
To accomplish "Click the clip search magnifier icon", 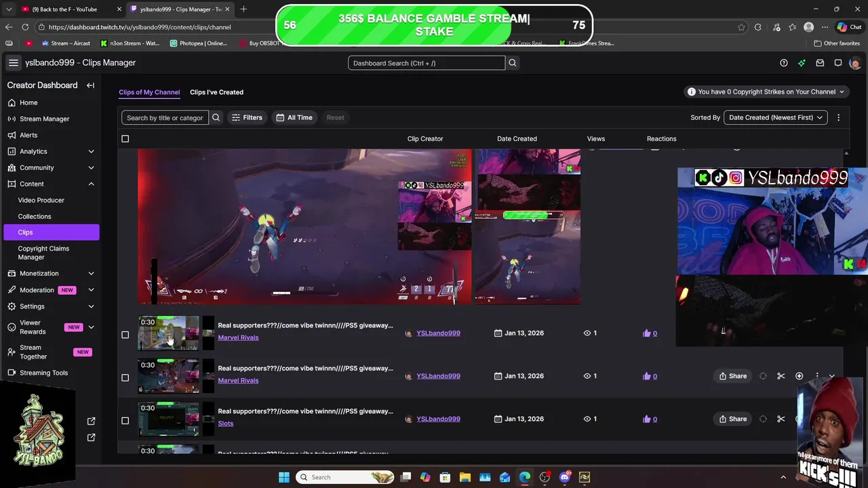I will coord(216,117).
